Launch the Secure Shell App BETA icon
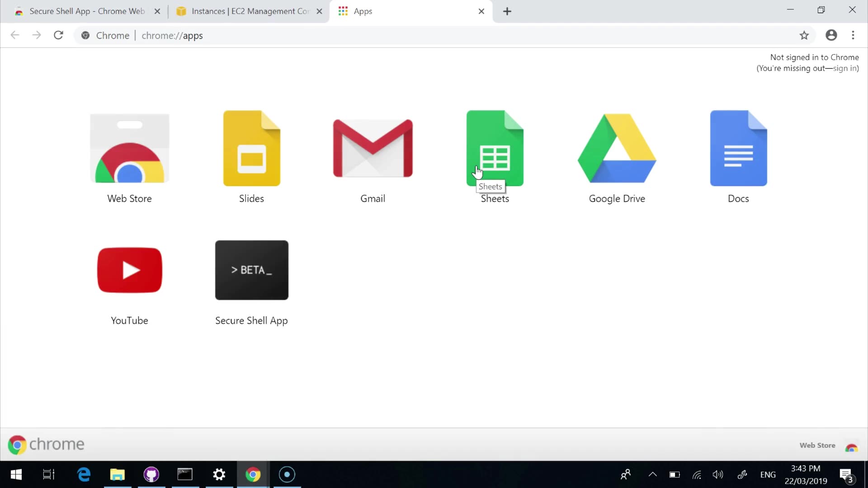The image size is (868, 488). pos(251,270)
